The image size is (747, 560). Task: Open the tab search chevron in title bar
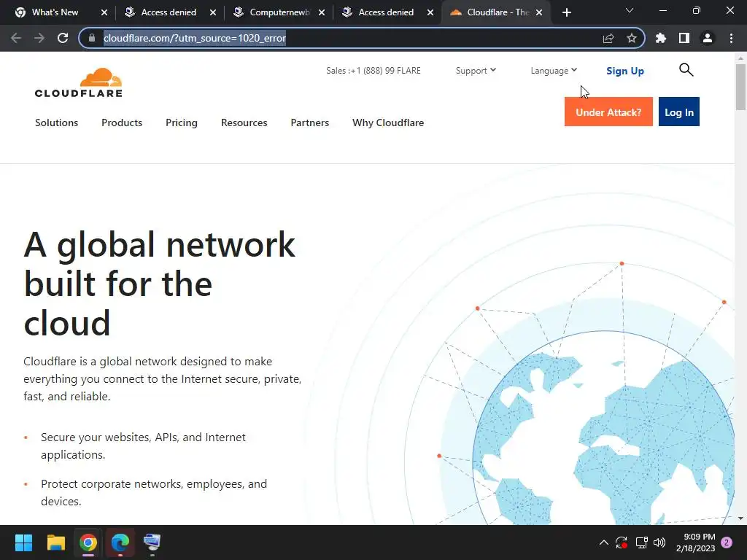[630, 10]
